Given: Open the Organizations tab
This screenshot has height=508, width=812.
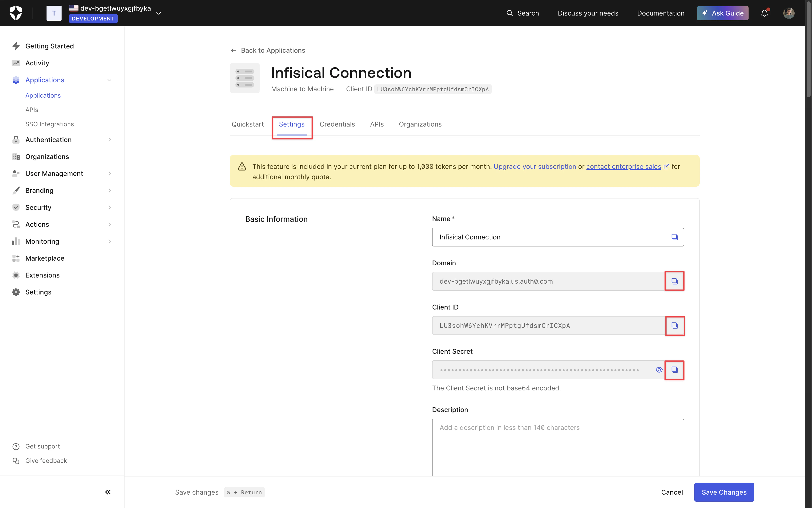Looking at the screenshot, I should pos(420,124).
